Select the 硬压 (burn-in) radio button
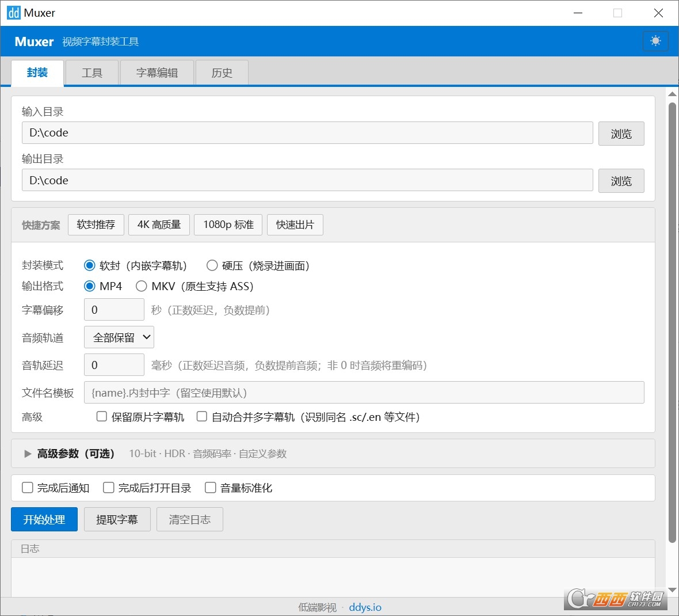Image resolution: width=679 pixels, height=616 pixels. (212, 265)
